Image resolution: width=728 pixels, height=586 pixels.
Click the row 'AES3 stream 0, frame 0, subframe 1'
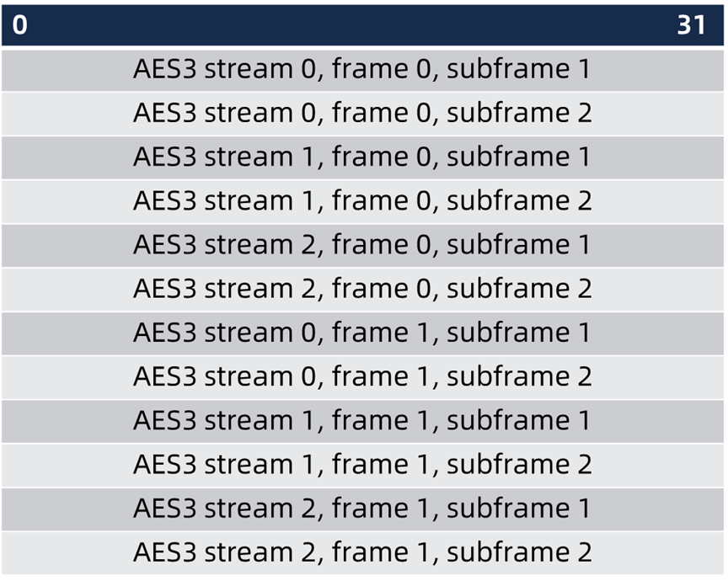pyautogui.click(x=362, y=69)
